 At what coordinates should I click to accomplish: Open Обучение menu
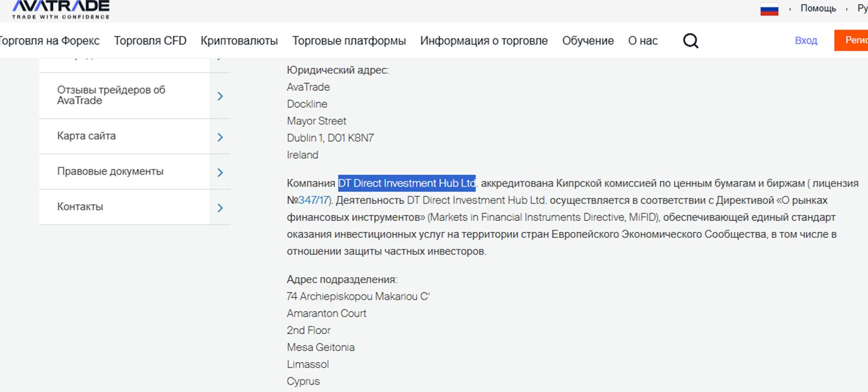point(588,41)
